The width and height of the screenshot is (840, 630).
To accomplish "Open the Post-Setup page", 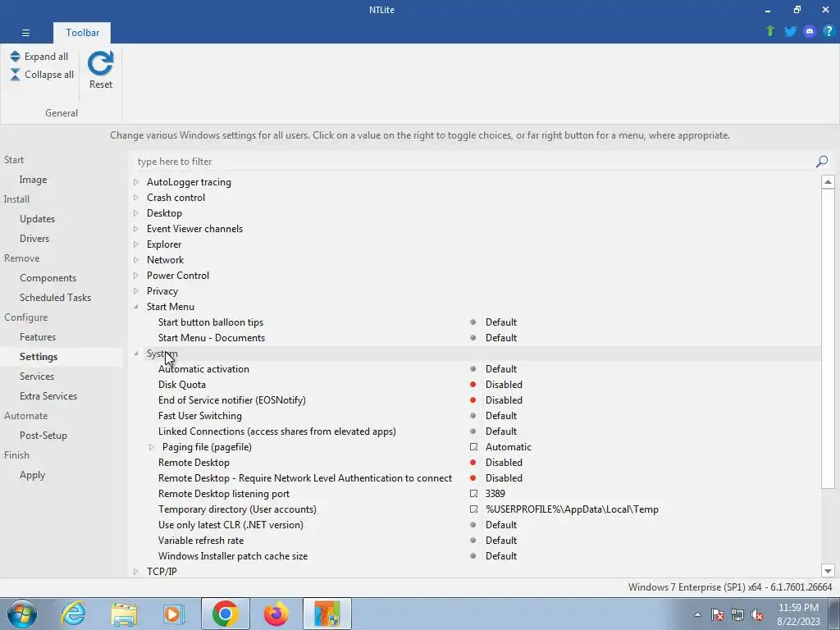I will coord(43,436).
